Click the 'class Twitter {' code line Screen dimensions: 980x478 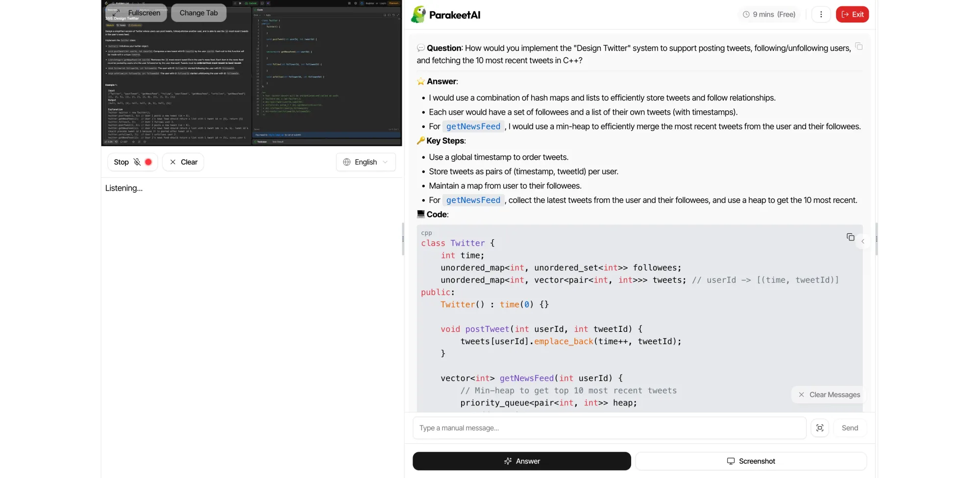[458, 243]
